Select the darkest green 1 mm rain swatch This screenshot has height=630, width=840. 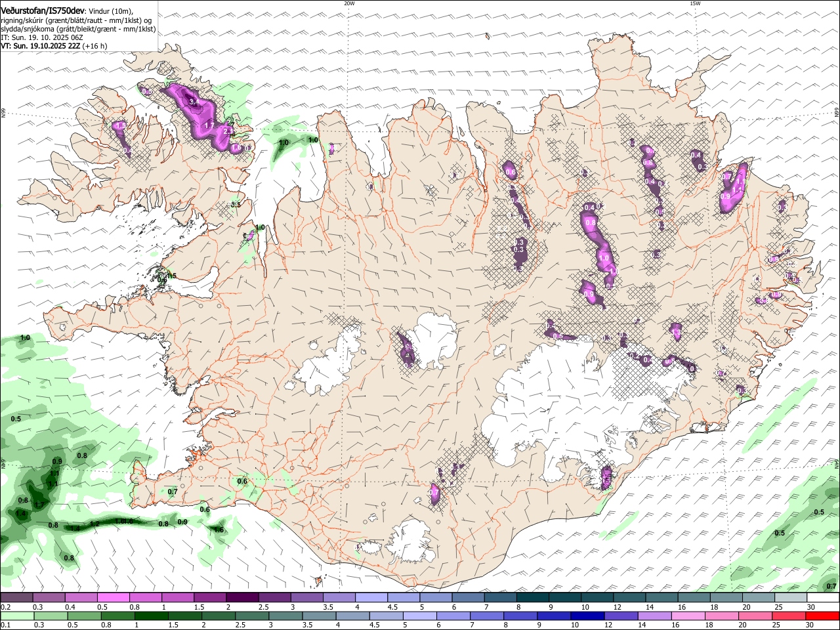click(151, 616)
